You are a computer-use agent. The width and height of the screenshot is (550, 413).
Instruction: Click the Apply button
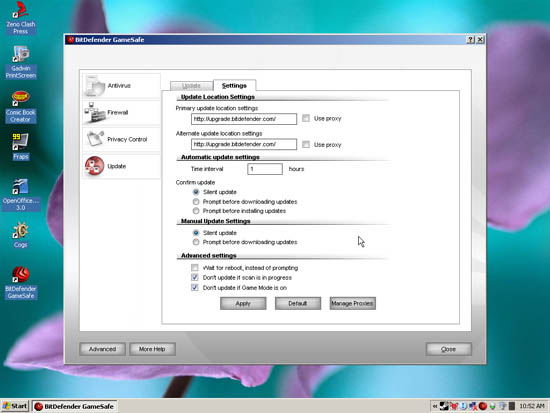[x=243, y=304]
